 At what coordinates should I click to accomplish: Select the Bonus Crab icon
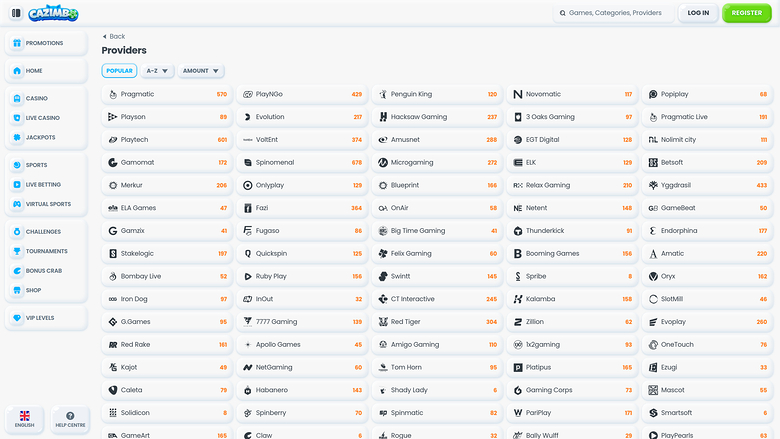(17, 271)
